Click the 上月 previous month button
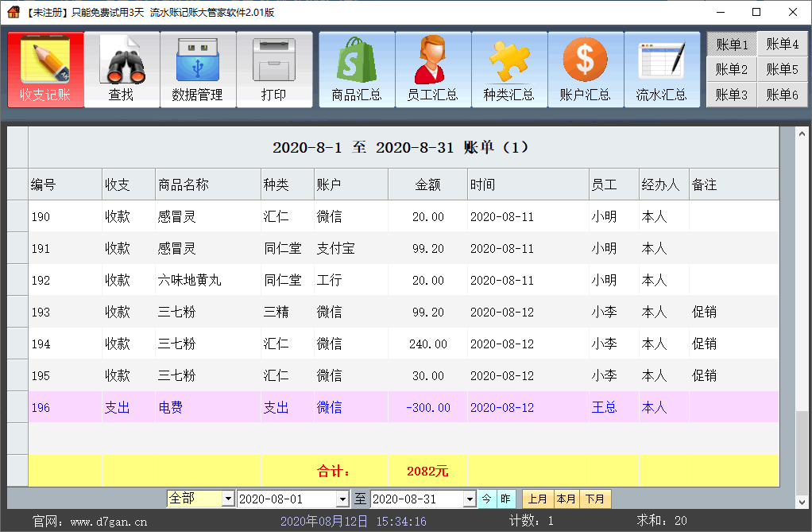 click(x=538, y=499)
